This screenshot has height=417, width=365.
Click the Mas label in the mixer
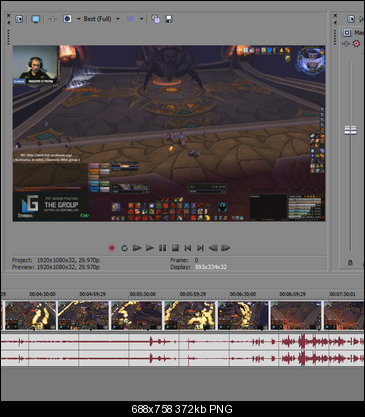click(359, 32)
